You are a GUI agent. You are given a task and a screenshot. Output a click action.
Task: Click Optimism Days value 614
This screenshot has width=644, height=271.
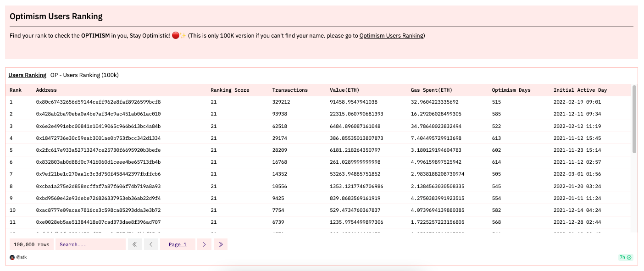[496, 162]
